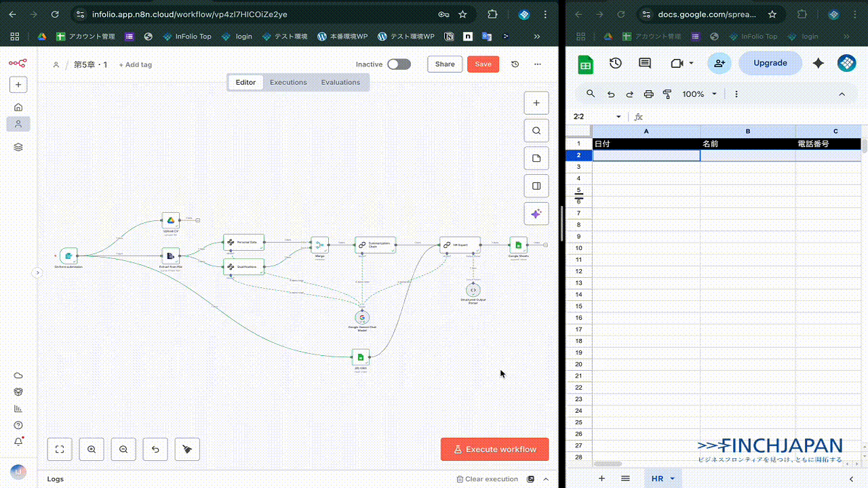This screenshot has height=488, width=868.
Task: Click the zoom in canvas icon
Action: tap(92, 449)
